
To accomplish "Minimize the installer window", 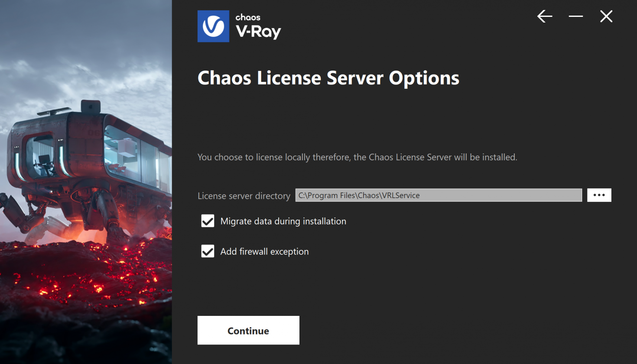I will 575,16.
